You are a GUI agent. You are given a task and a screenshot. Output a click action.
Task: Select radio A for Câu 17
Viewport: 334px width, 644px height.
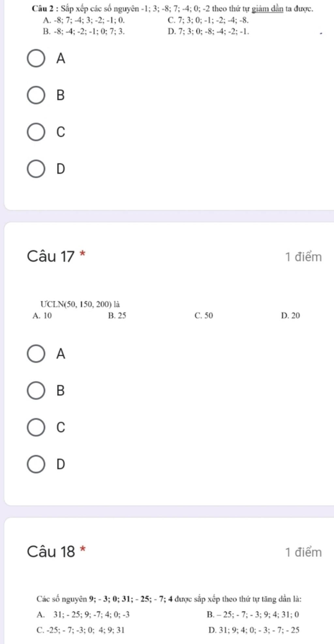click(36, 354)
